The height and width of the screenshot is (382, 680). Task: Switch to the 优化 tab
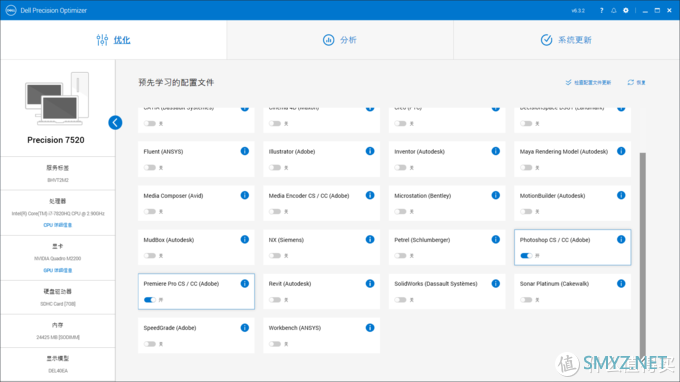coord(113,40)
